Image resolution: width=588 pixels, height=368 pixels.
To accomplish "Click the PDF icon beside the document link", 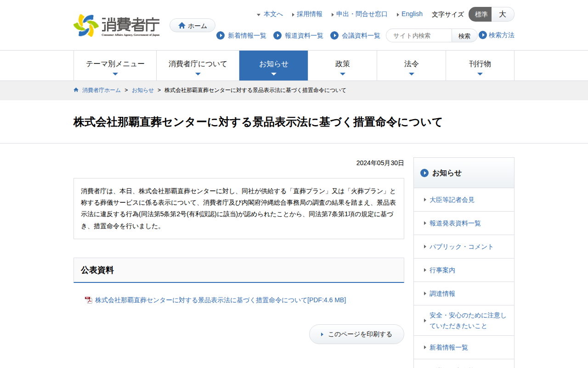I will pos(89,300).
